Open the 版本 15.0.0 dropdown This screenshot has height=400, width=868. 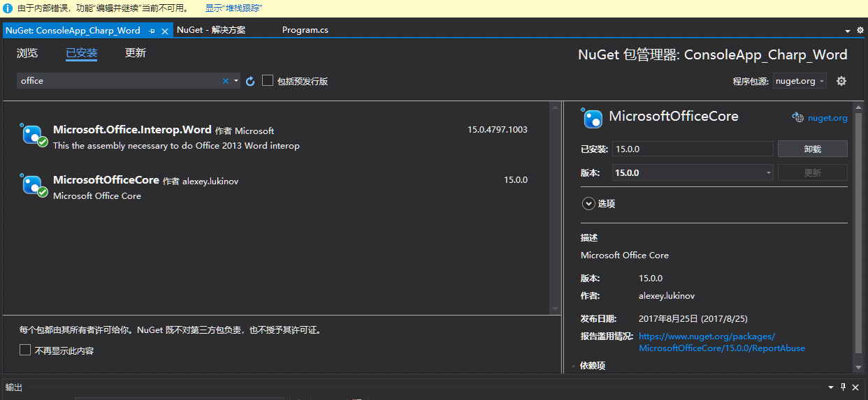(x=693, y=172)
